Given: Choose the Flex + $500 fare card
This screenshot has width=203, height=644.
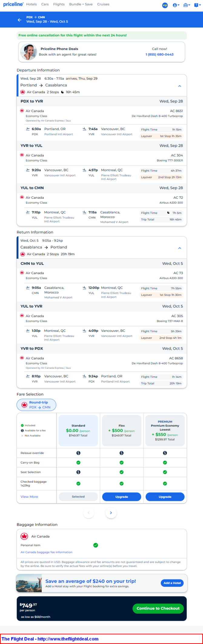Looking at the screenshot, I should 121,431.
